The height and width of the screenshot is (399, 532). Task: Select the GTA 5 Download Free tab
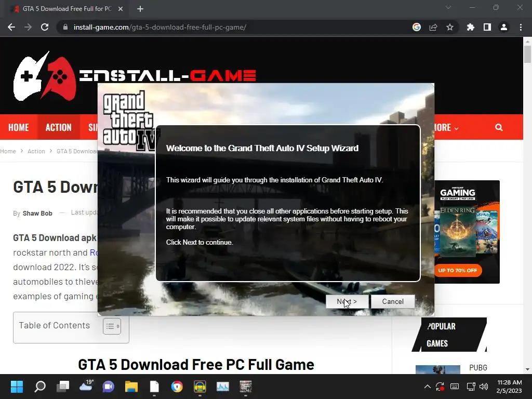coord(67,9)
